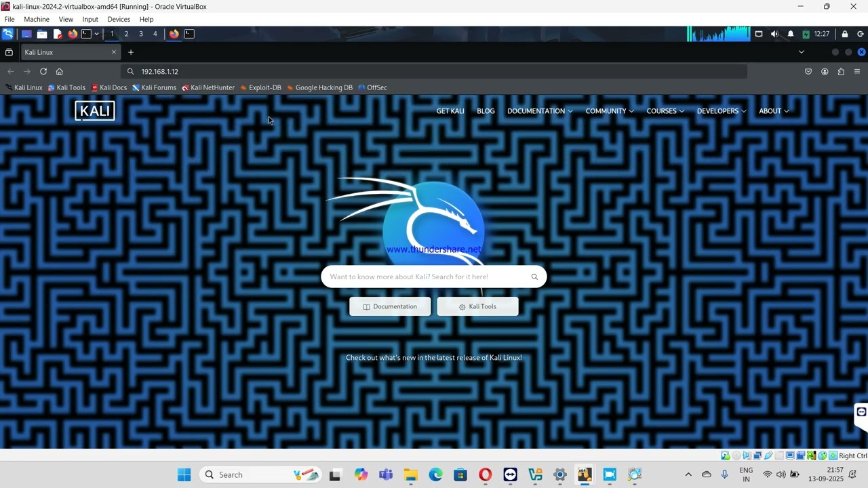Click the Kali panel volume speaker icon
This screenshot has height=488, width=868.
pyautogui.click(x=774, y=34)
